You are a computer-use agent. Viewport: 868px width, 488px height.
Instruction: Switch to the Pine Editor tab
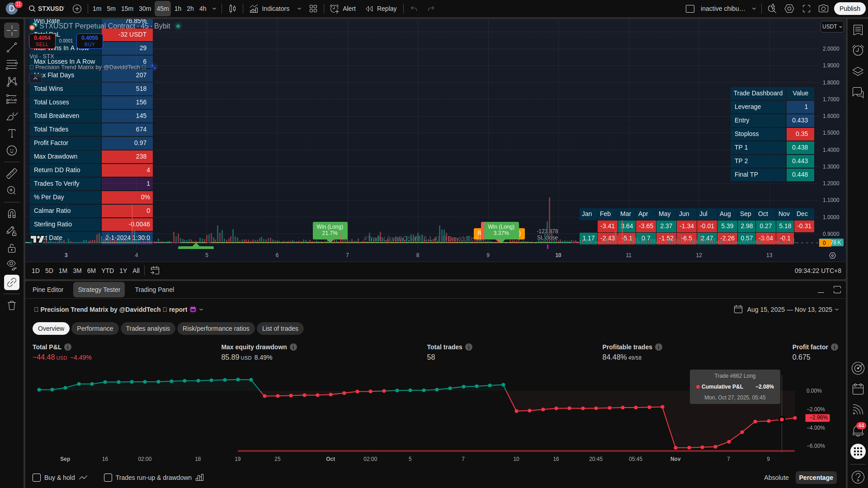48,290
